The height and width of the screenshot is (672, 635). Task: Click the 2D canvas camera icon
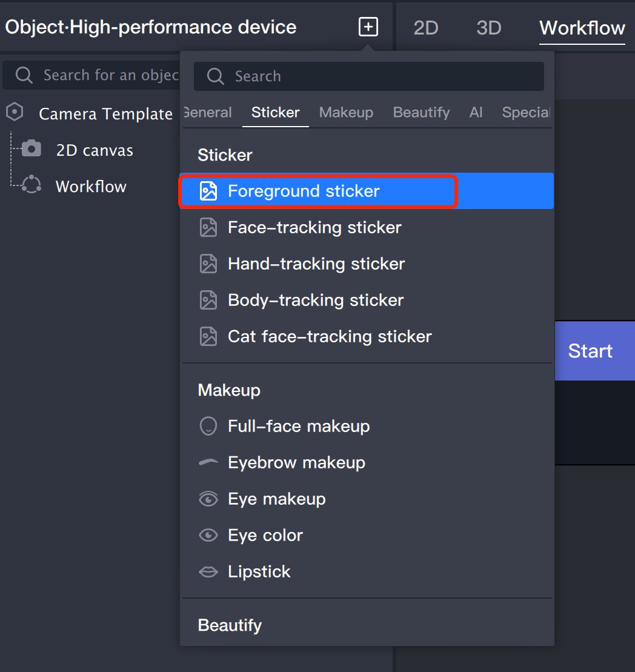click(x=32, y=149)
